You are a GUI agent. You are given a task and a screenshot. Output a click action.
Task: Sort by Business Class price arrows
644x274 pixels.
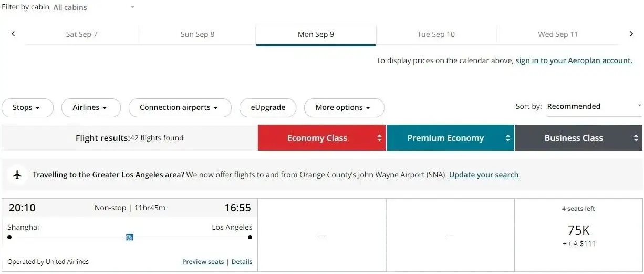pyautogui.click(x=636, y=138)
